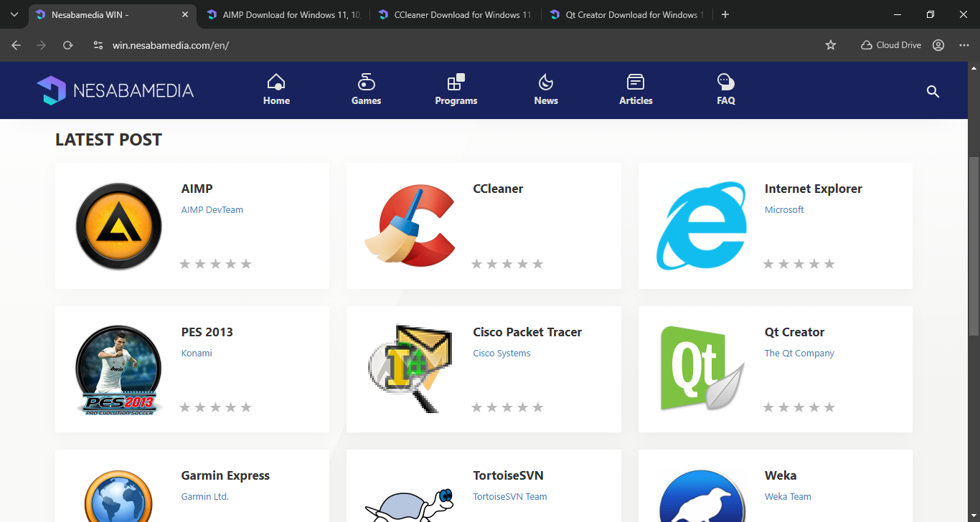Open the browser profile icon
Image resolution: width=980 pixels, height=522 pixels.
(938, 45)
